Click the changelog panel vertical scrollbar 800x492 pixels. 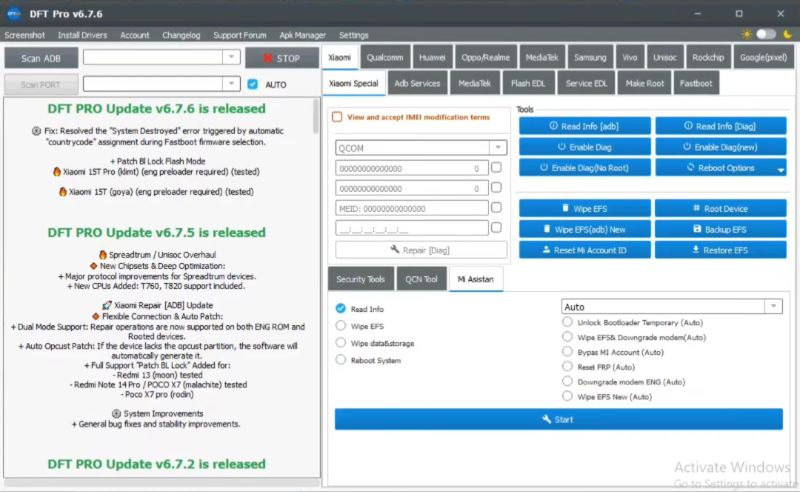pos(316,116)
